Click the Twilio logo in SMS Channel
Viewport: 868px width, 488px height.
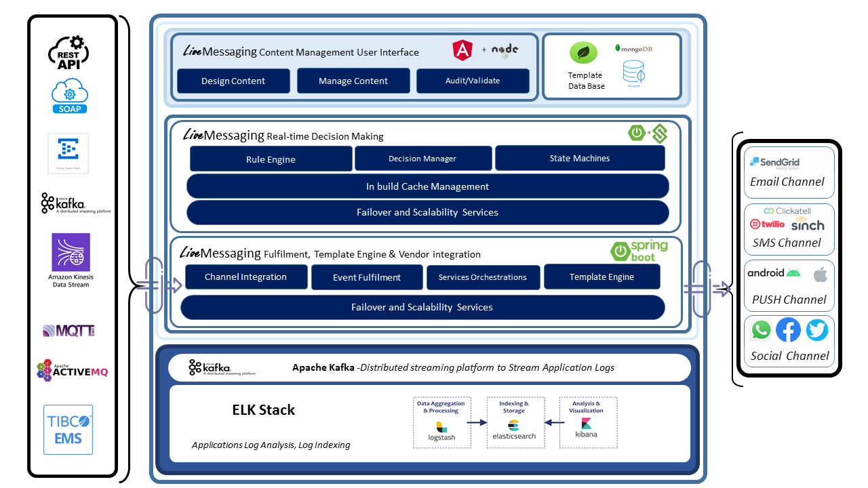767,224
